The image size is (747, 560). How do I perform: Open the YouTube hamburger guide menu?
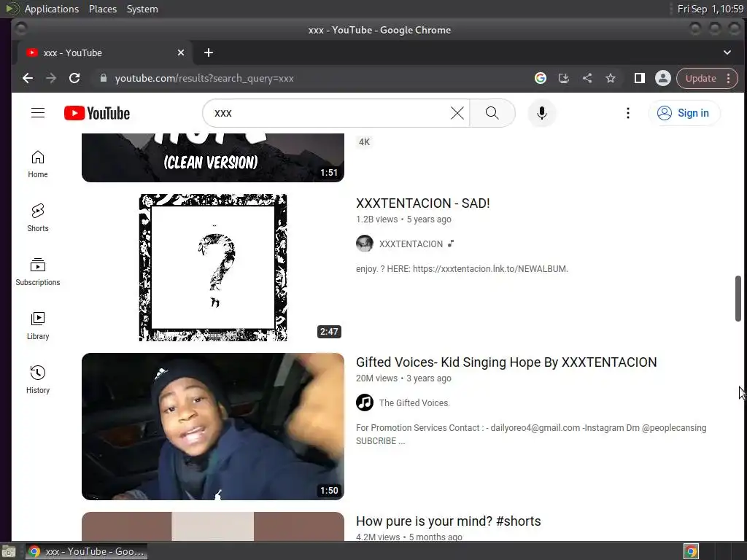point(38,113)
